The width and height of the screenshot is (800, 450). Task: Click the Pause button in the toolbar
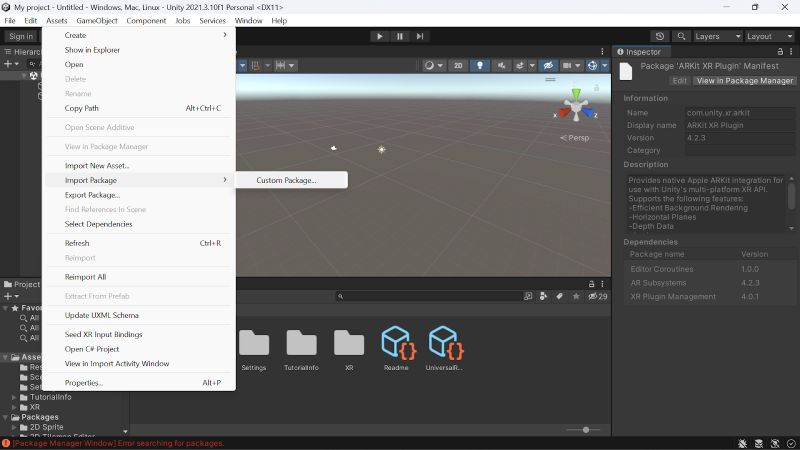399,36
